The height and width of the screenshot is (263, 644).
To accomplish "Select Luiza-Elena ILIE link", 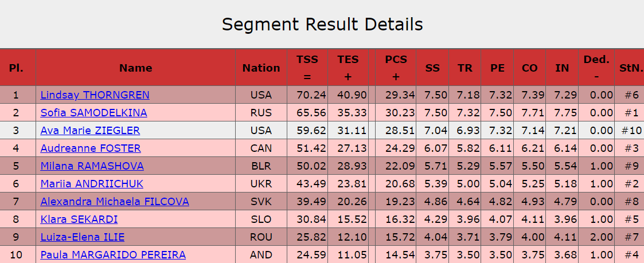I will click(82, 237).
